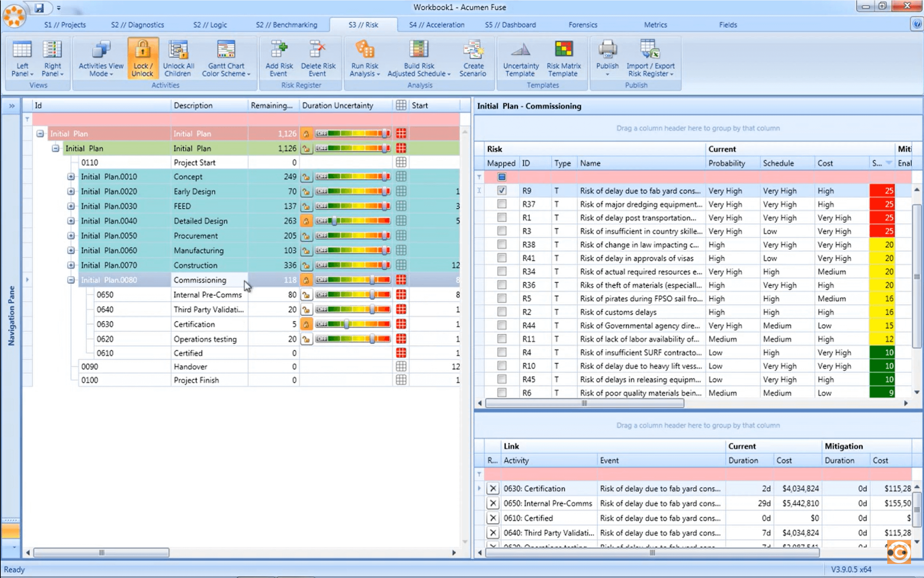Toggle the lock on the Detailed Design row

pos(307,221)
